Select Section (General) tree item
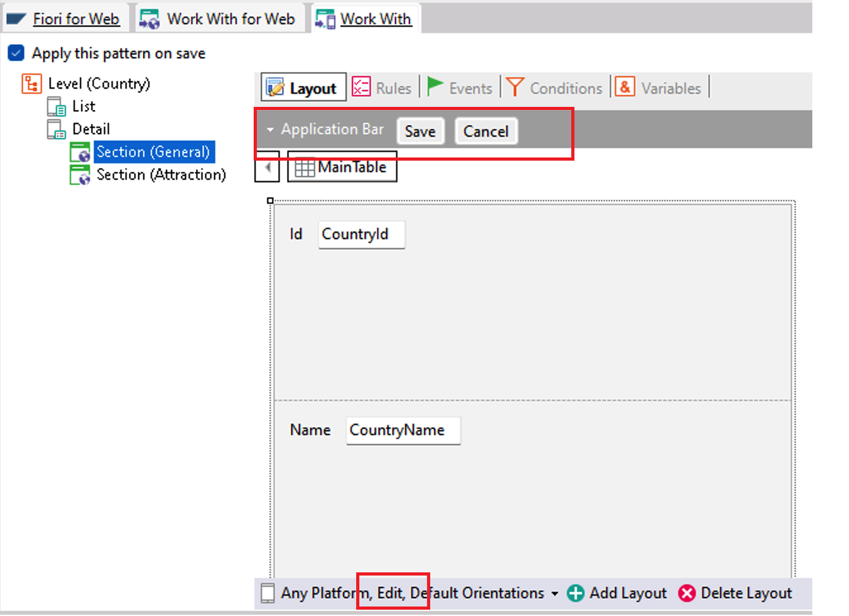849x616 pixels. pyautogui.click(x=153, y=152)
